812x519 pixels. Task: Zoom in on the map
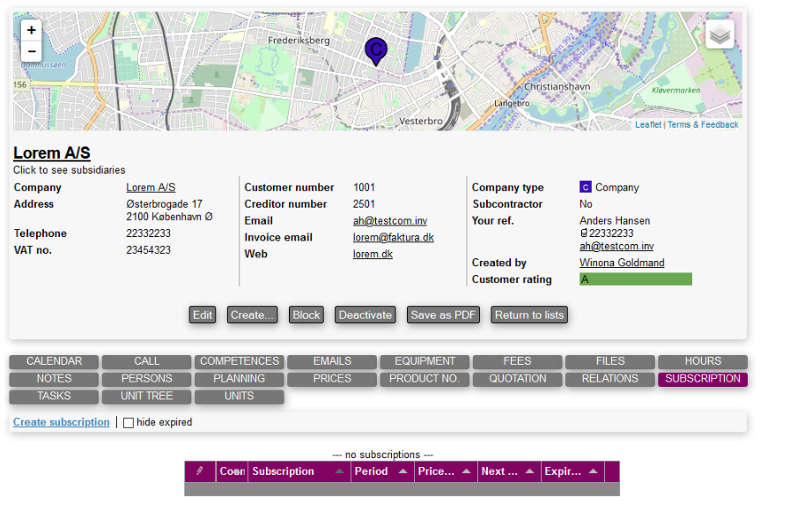(x=32, y=30)
